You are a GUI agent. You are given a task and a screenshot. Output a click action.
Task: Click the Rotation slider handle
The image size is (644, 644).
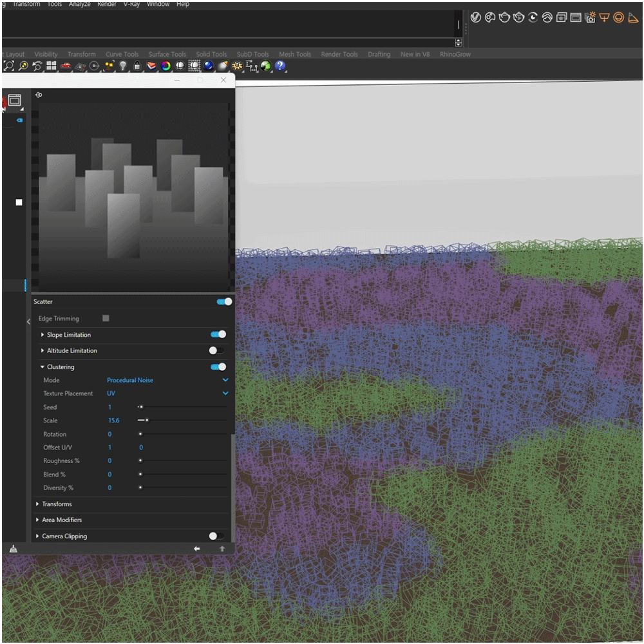click(140, 434)
